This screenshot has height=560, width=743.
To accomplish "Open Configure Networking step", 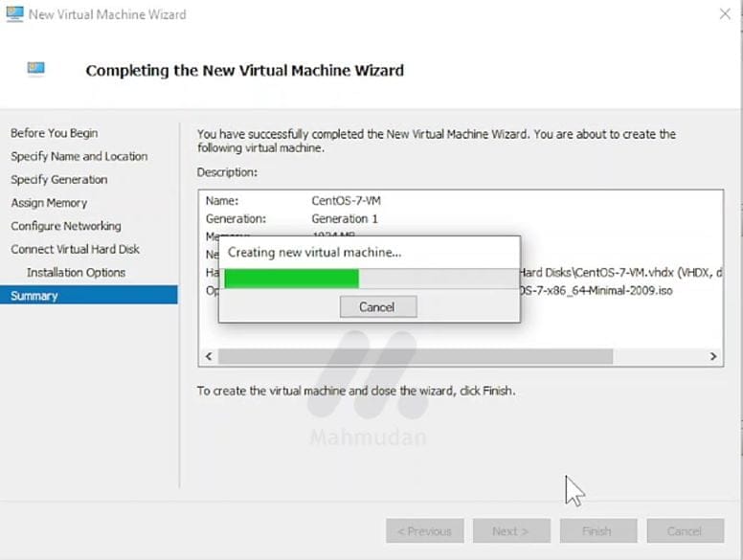I will tap(66, 226).
